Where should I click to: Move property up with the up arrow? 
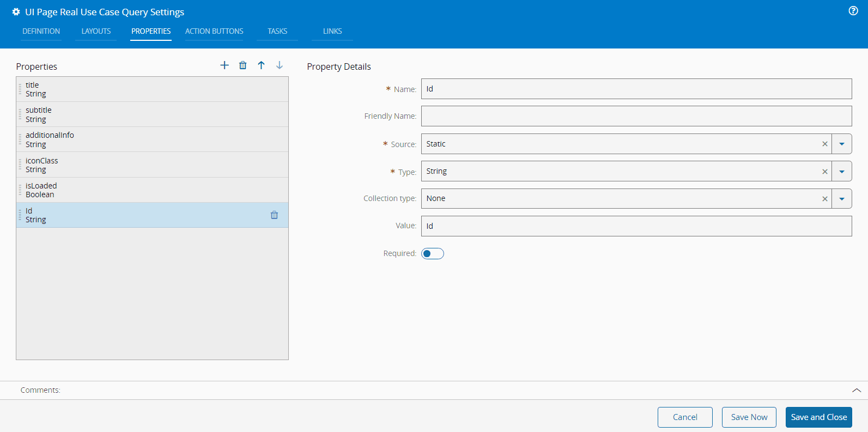262,65
